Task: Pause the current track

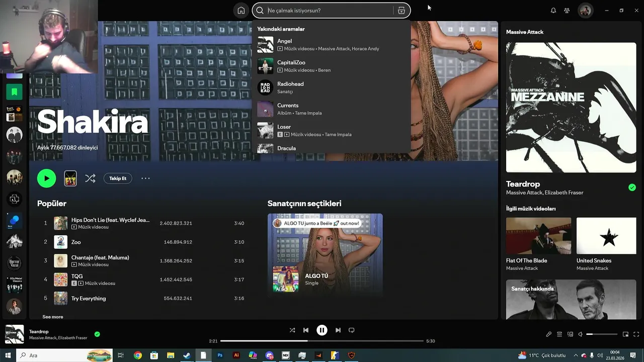Action: click(322, 330)
